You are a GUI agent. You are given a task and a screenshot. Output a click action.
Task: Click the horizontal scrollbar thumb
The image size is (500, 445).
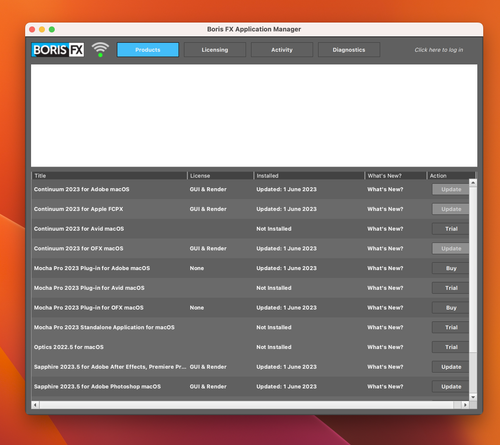[x=246, y=405]
